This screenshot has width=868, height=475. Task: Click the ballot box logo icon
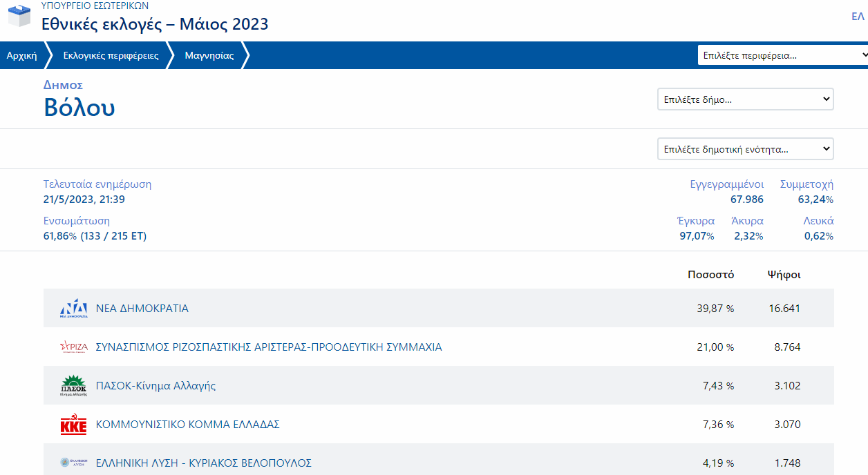tap(19, 16)
